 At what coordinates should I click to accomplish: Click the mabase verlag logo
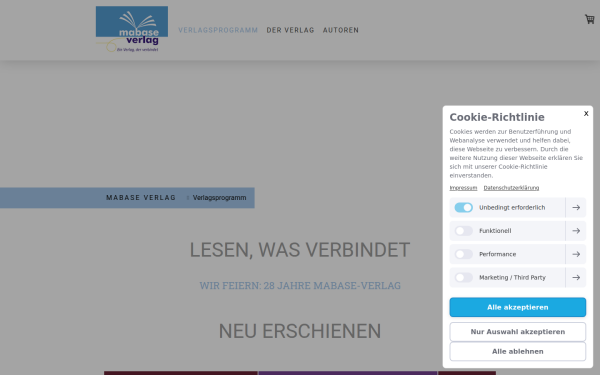point(132,29)
